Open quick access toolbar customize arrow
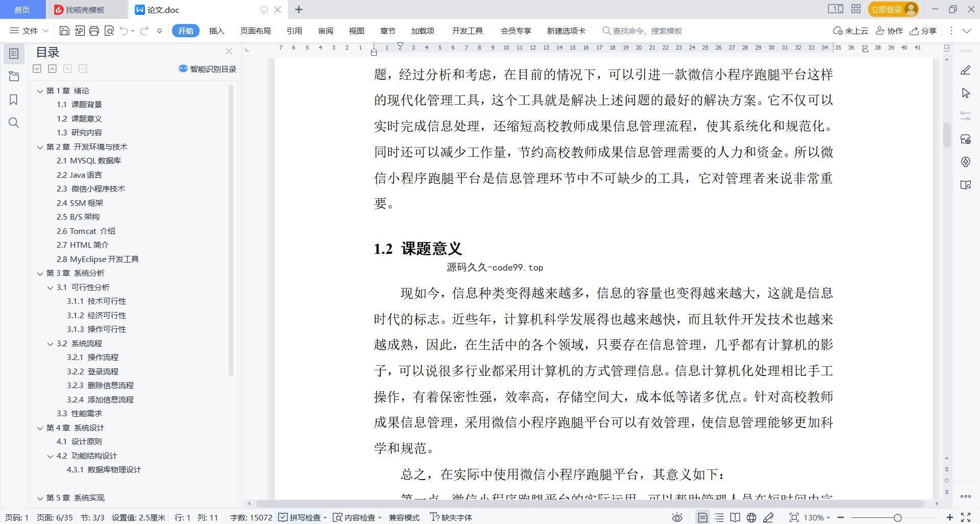This screenshot has width=980, height=524. tap(159, 31)
